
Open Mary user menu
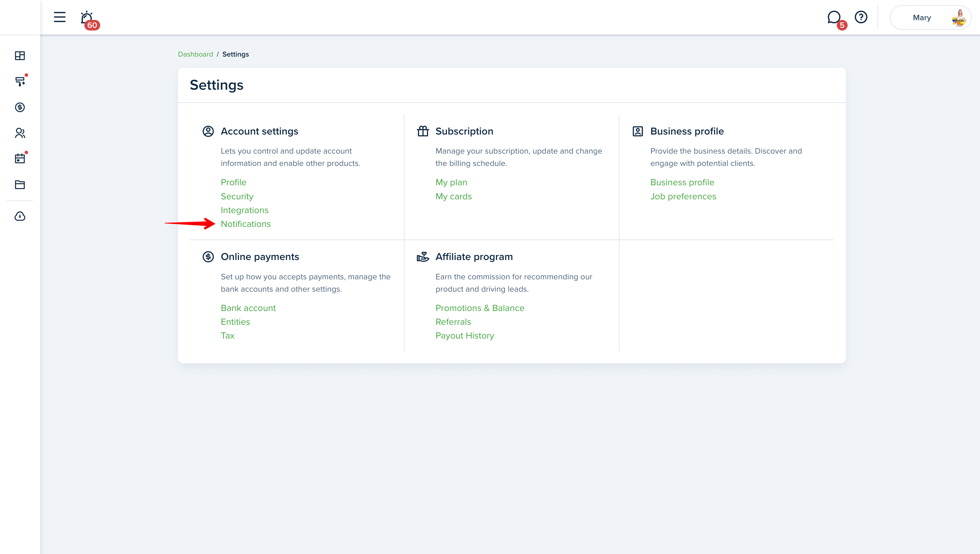[930, 18]
